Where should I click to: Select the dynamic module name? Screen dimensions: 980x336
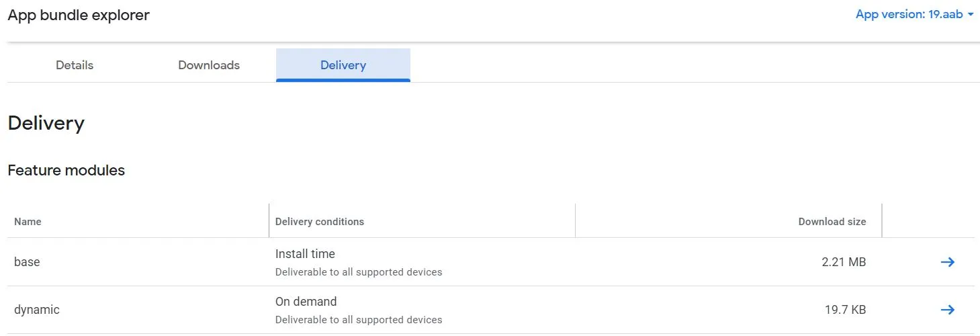point(37,310)
